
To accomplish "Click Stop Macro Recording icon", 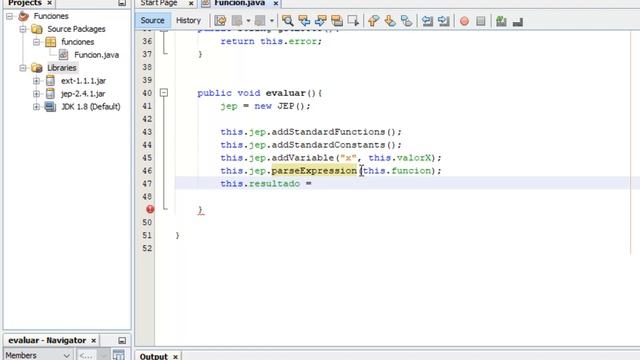I will (481, 21).
